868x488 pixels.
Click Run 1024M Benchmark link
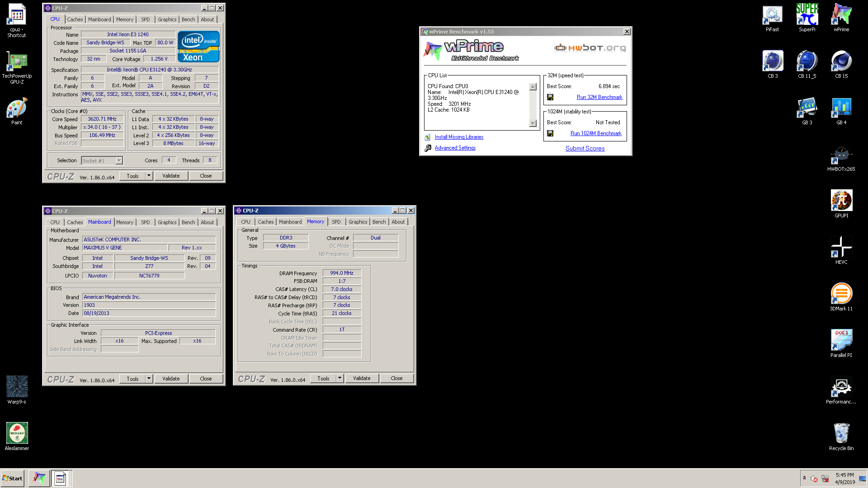point(596,133)
